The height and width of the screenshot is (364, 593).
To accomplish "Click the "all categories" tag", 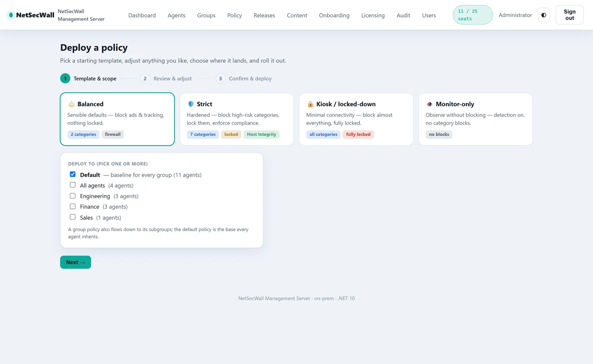I will [x=324, y=134].
